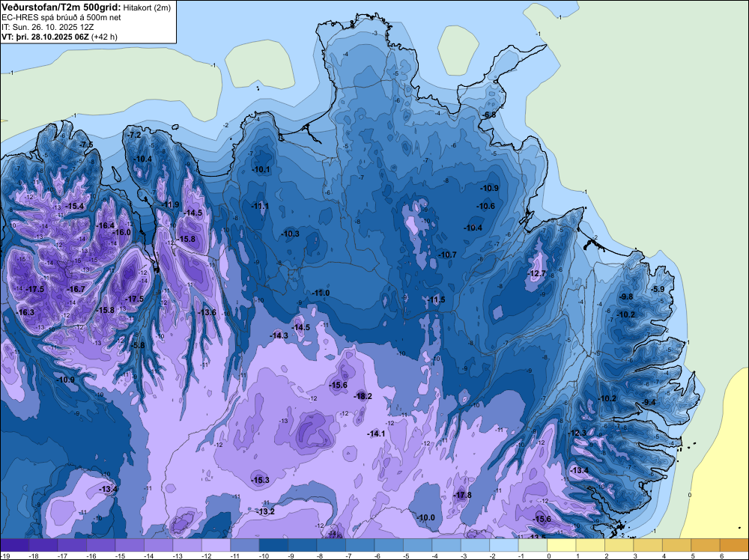Image resolution: width=749 pixels, height=560 pixels.
Task: Click the -18.2 temperature value on map
Action: (x=363, y=396)
